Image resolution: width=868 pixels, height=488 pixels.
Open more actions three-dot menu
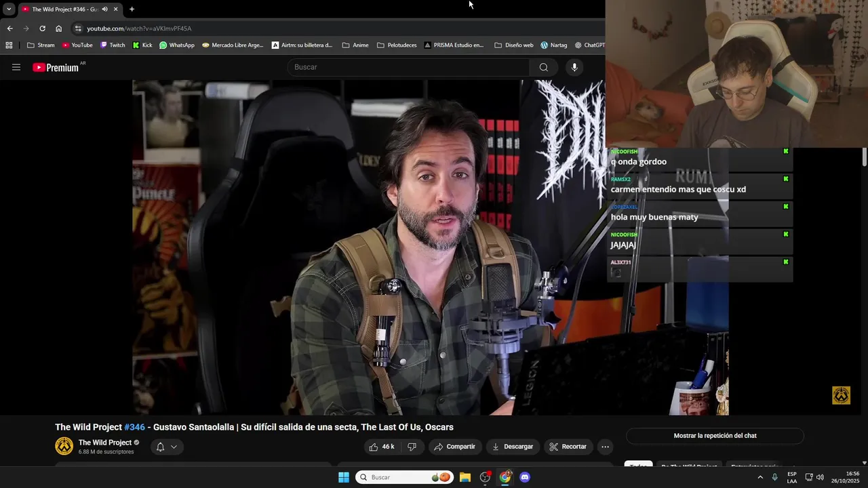pos(605,447)
